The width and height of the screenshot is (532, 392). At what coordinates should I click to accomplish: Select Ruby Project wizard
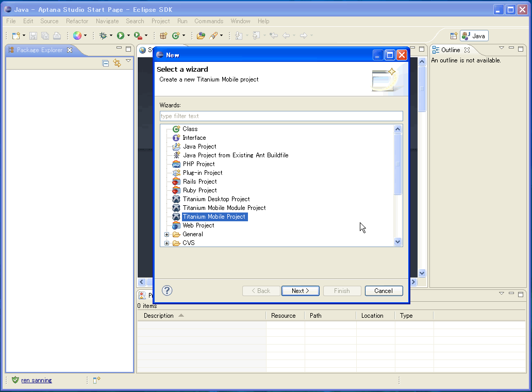pyautogui.click(x=199, y=190)
